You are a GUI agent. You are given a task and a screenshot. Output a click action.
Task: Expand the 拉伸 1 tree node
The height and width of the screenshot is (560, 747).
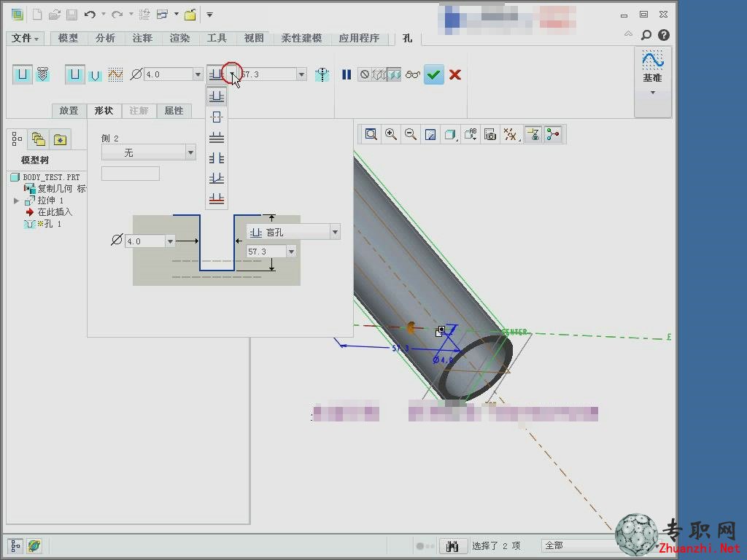16,201
